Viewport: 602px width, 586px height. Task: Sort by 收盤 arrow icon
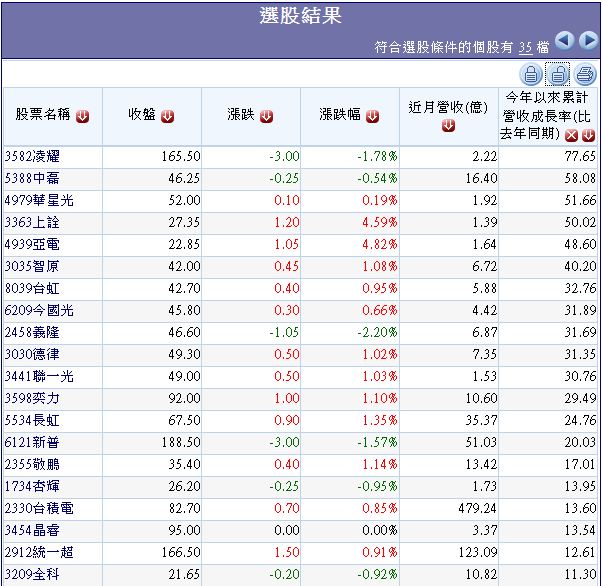(167, 116)
